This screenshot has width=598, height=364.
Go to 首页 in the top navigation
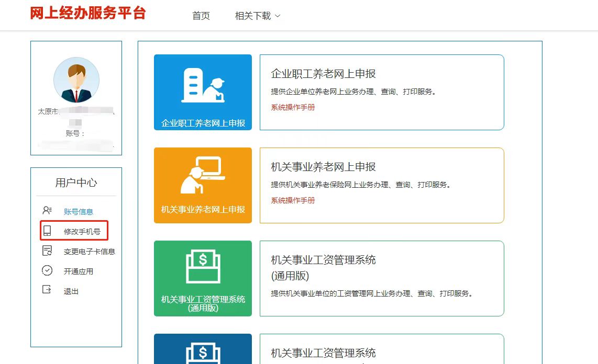pyautogui.click(x=201, y=16)
